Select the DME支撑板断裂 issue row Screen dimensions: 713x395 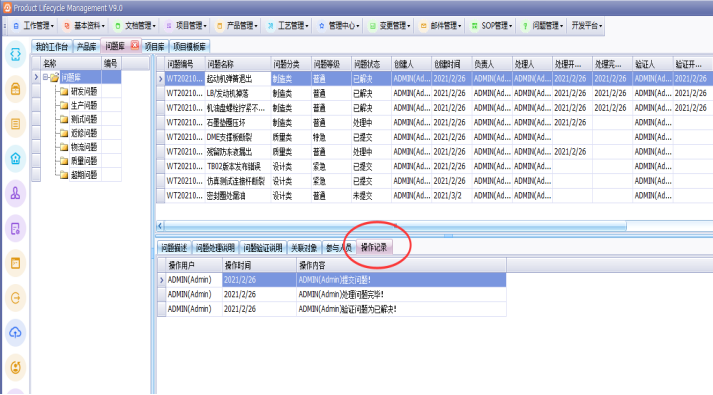click(x=434, y=137)
